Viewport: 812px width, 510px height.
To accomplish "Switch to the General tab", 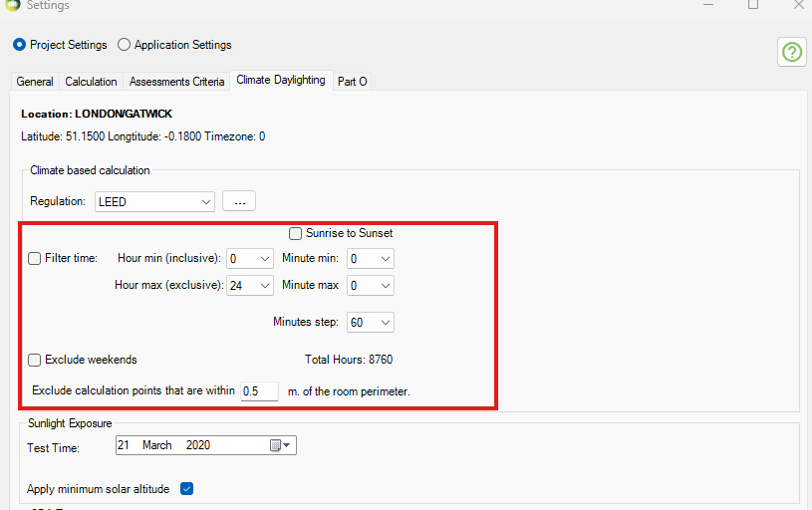I will point(35,82).
